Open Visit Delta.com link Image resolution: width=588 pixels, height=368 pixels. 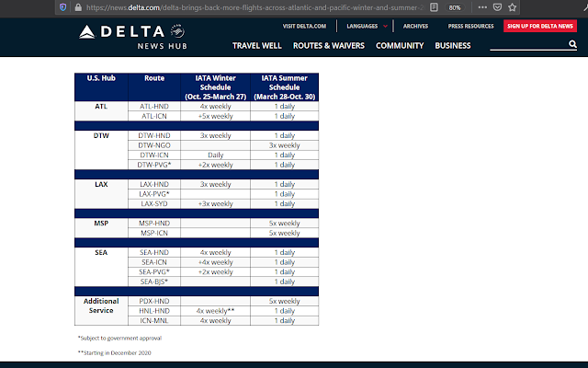pyautogui.click(x=304, y=26)
